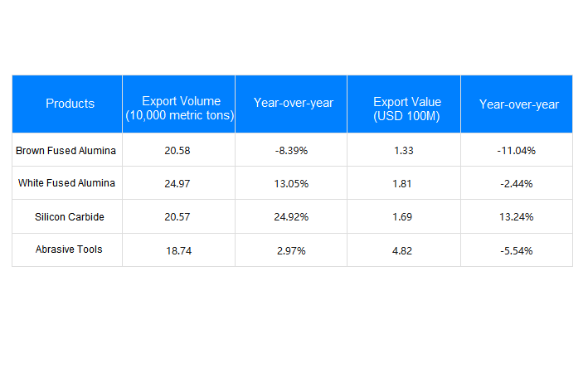Select the 1.81 export value cell
Image resolution: width=588 pixels, height=373 pixels.
coord(404,183)
